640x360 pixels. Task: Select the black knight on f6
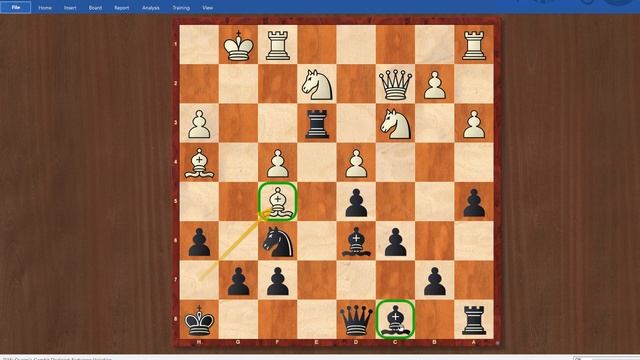(x=278, y=242)
